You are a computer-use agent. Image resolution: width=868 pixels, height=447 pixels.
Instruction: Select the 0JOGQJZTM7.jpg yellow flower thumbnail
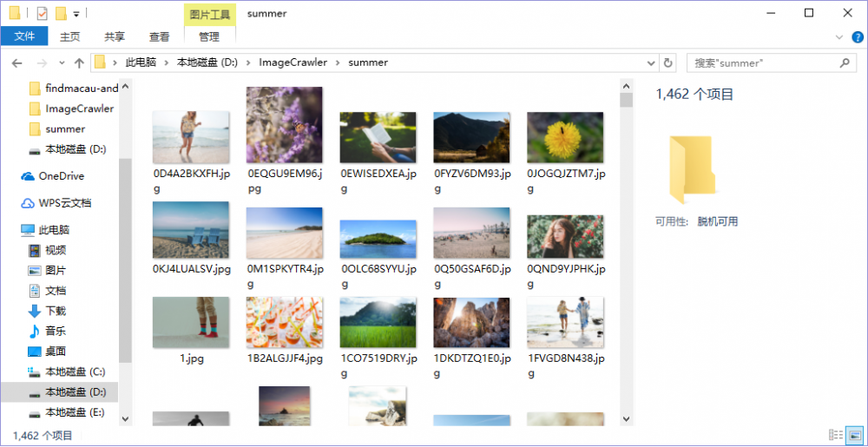(x=565, y=137)
